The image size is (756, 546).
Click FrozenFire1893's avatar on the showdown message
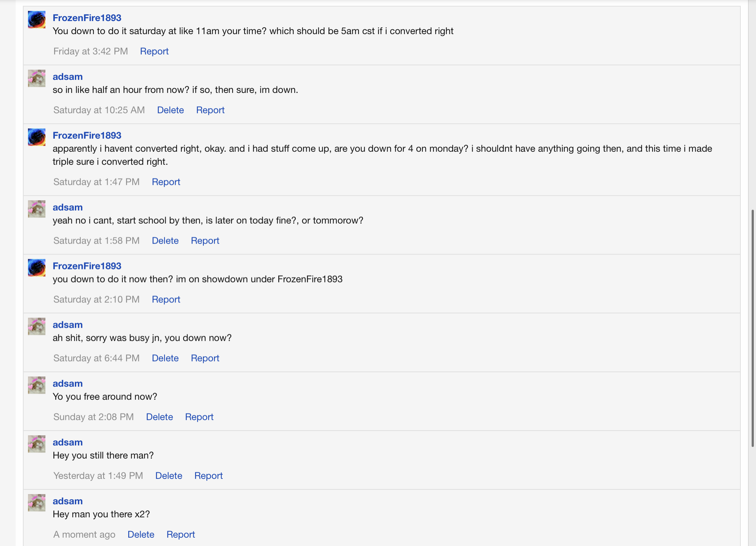(x=37, y=268)
